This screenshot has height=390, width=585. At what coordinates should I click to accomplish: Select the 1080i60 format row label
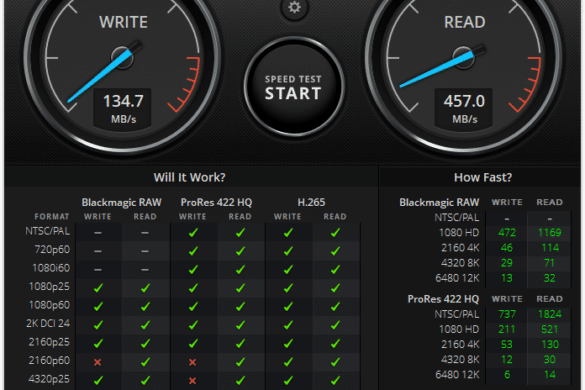pyautogui.click(x=51, y=268)
